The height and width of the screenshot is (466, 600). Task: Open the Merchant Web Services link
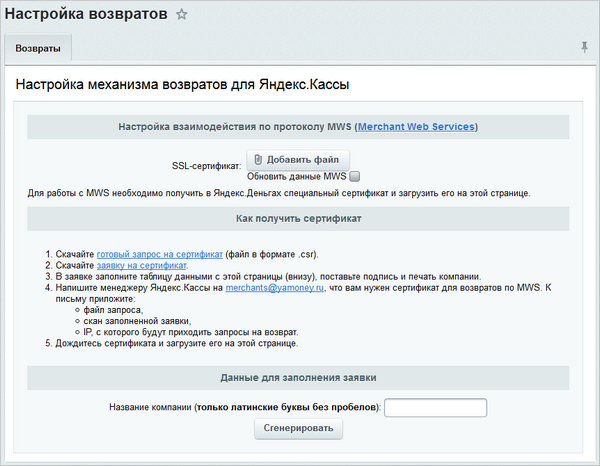coord(416,127)
